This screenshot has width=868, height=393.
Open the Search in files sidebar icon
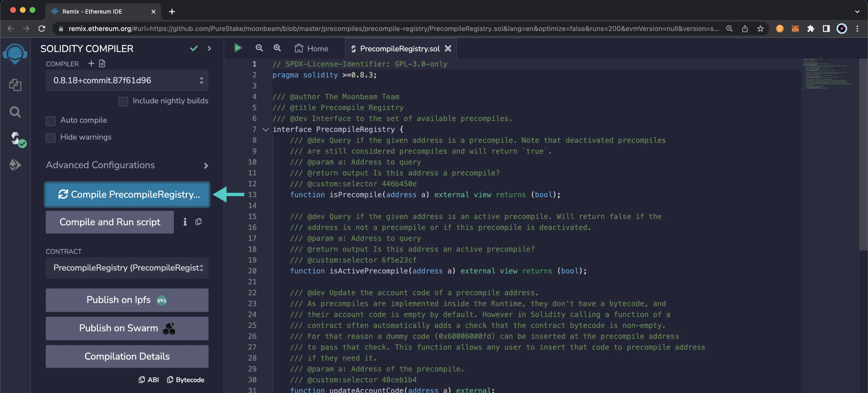pos(15,112)
